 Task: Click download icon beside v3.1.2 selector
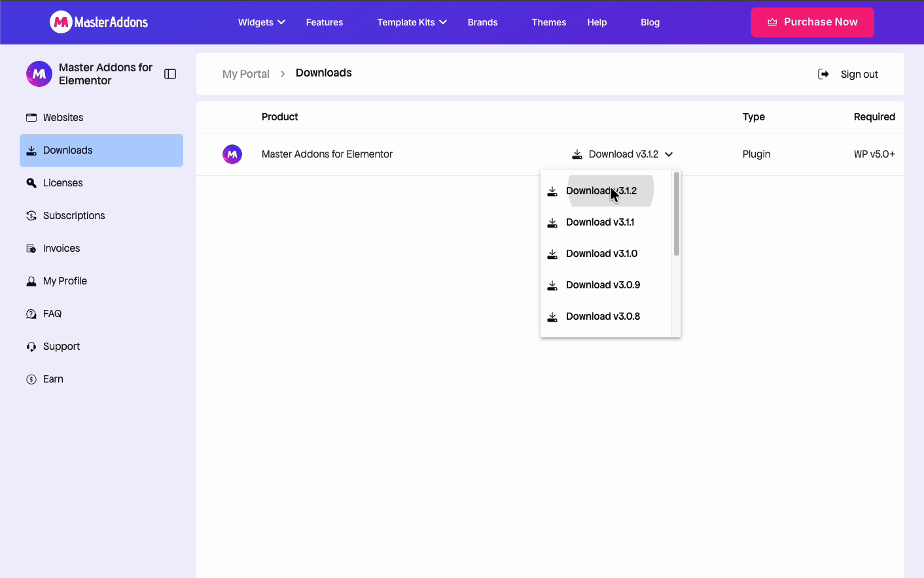point(577,154)
